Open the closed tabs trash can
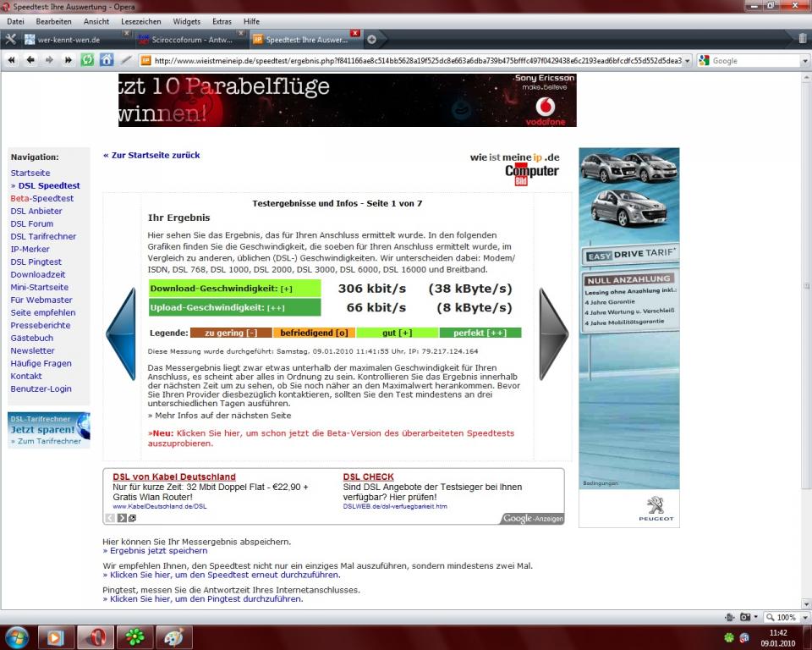 (x=803, y=38)
